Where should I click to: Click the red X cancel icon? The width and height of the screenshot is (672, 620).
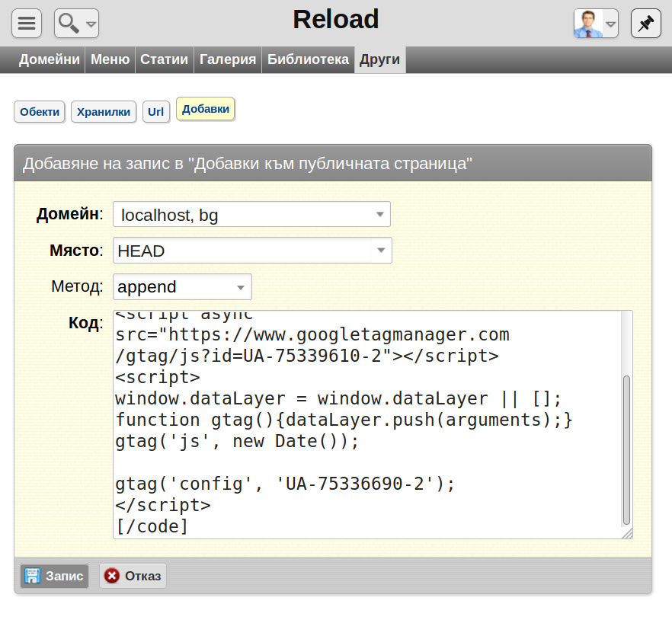point(112,575)
